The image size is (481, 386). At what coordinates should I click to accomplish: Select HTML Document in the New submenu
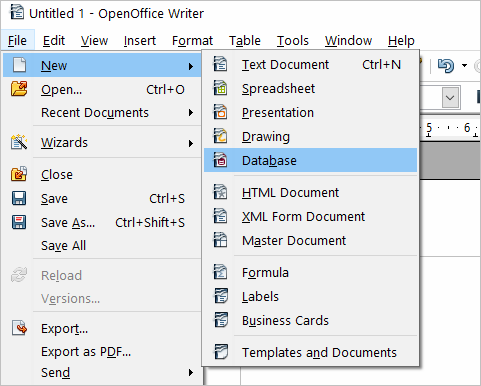pyautogui.click(x=310, y=192)
